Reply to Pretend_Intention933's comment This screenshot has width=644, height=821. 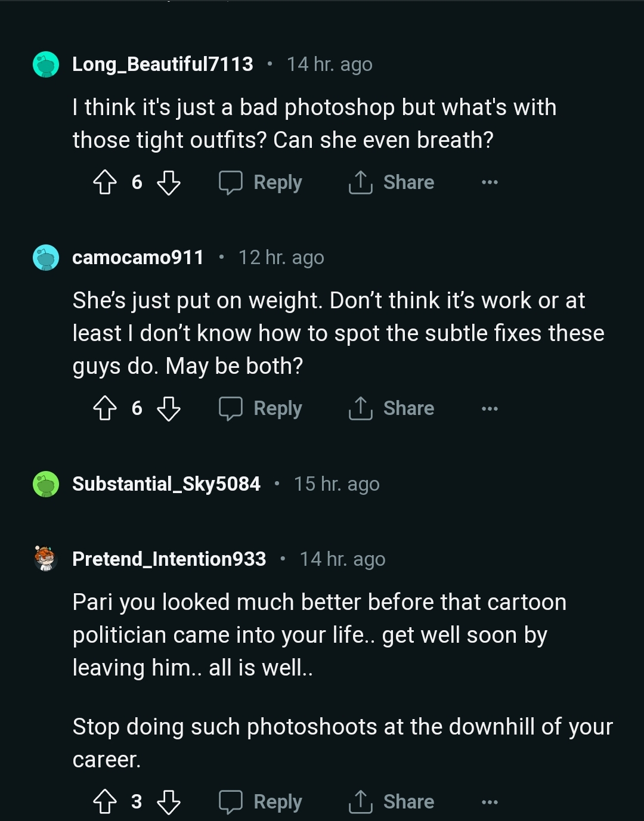click(261, 802)
